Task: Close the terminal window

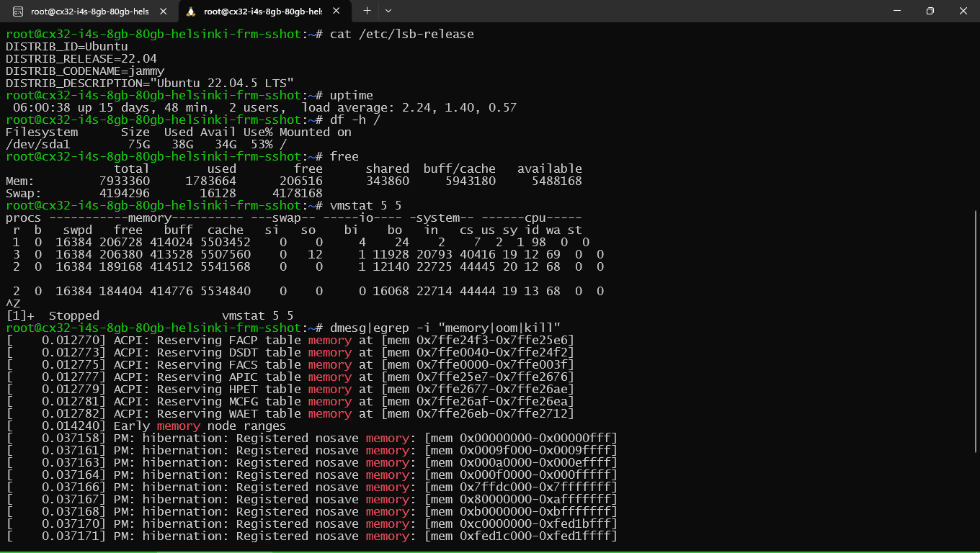Action: pyautogui.click(x=963, y=11)
